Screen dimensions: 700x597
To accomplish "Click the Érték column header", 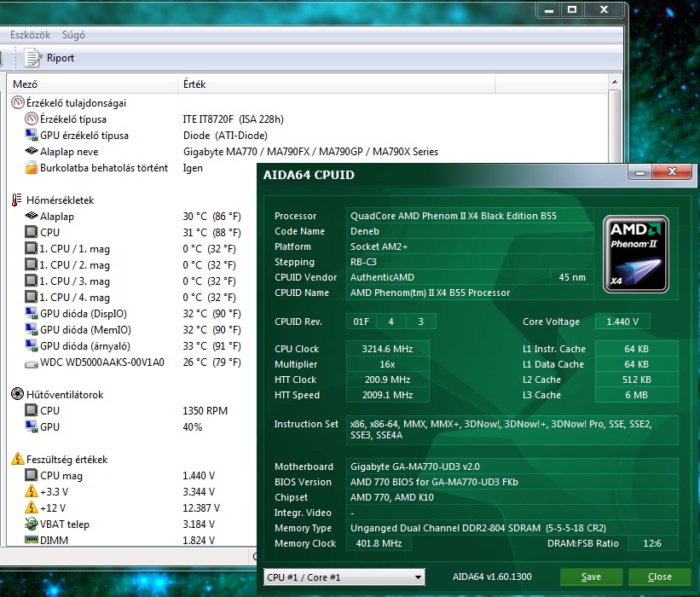I will (337, 84).
